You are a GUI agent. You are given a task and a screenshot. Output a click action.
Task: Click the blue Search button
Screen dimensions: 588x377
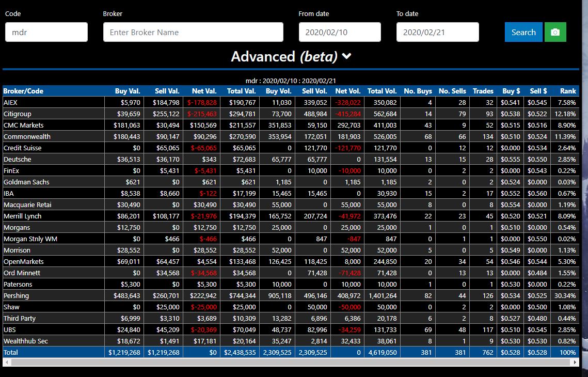tap(523, 32)
